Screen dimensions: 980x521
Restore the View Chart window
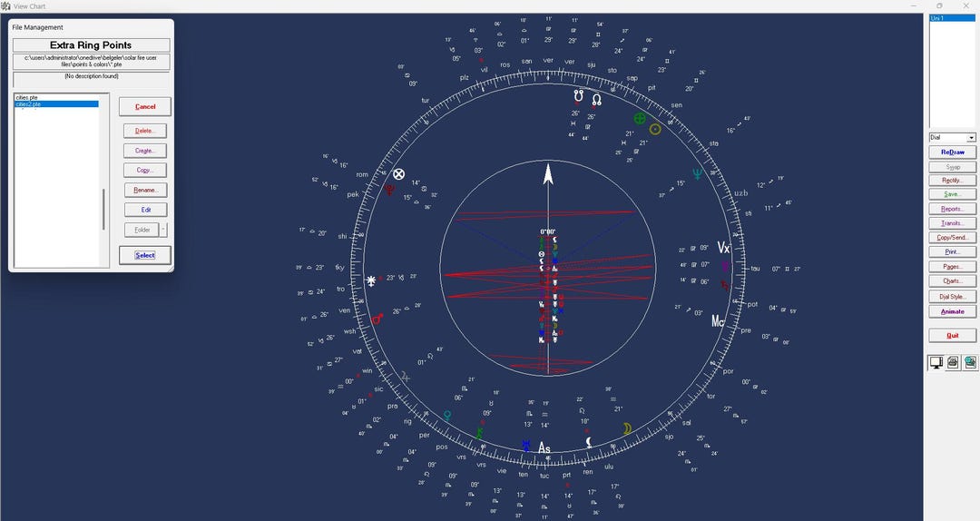click(939, 5)
